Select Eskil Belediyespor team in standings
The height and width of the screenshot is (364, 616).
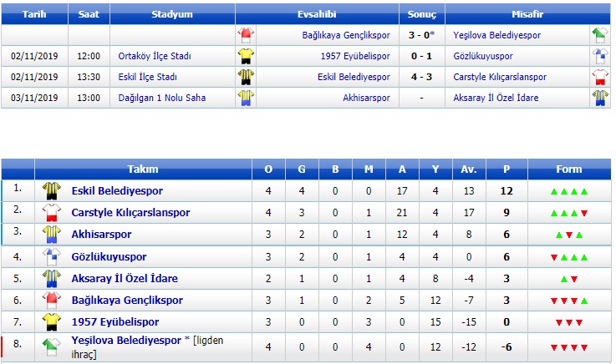[x=117, y=191]
